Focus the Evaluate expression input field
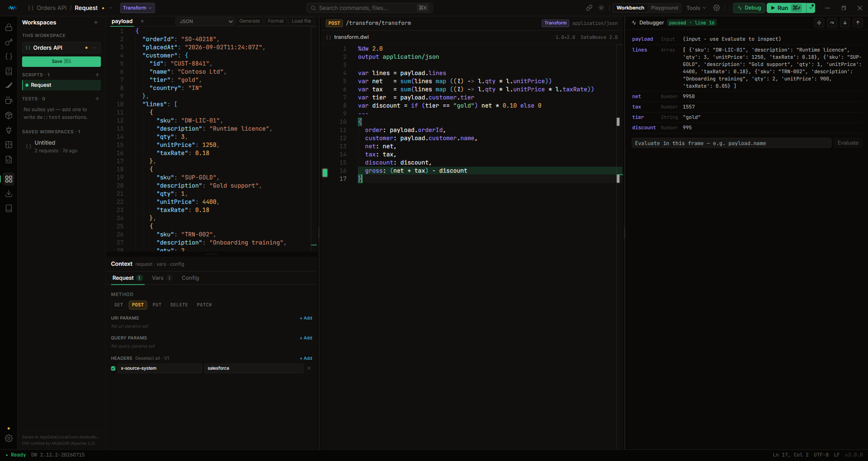 pyautogui.click(x=731, y=143)
